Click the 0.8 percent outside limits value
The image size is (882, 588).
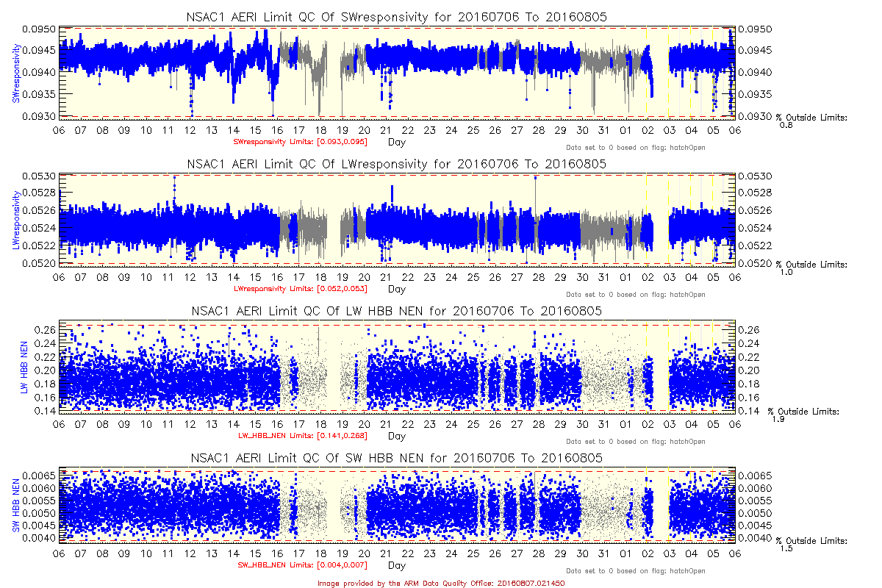786,124
